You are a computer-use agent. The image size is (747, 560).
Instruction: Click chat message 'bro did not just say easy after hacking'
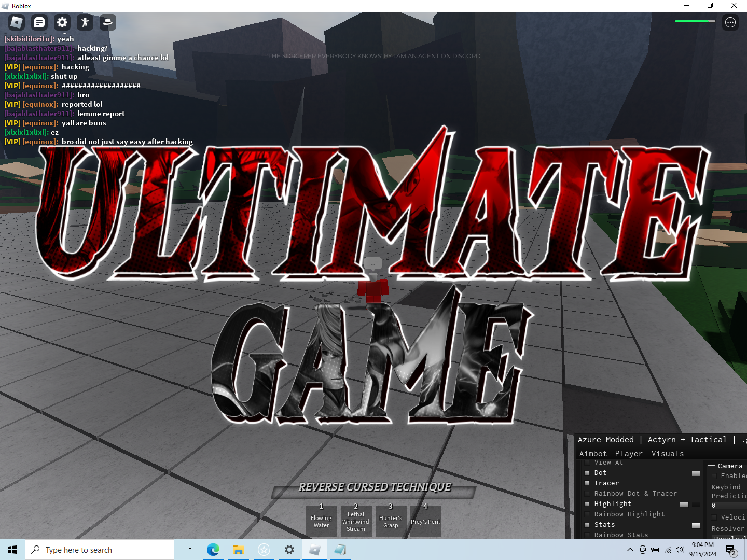[127, 142]
